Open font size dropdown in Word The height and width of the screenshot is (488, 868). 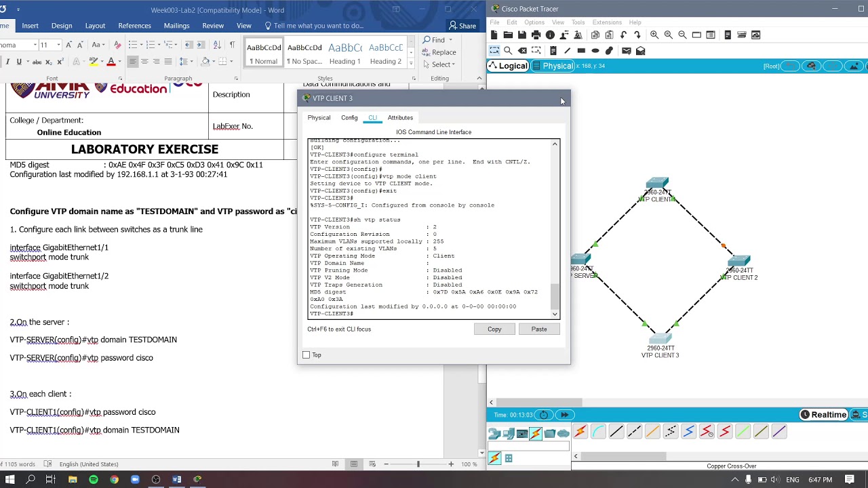tap(58, 45)
